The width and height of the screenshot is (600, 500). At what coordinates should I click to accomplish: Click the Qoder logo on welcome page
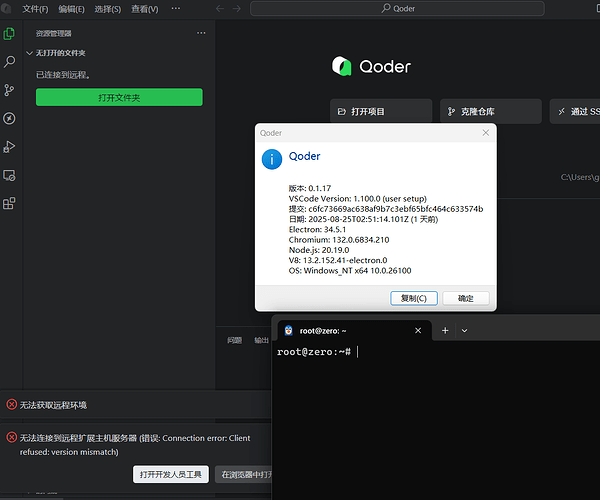point(341,66)
